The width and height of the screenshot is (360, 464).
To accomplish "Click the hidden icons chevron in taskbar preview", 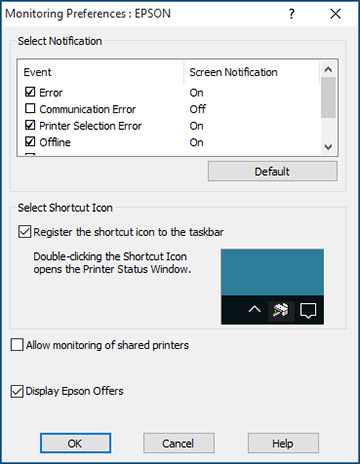I will click(x=254, y=310).
